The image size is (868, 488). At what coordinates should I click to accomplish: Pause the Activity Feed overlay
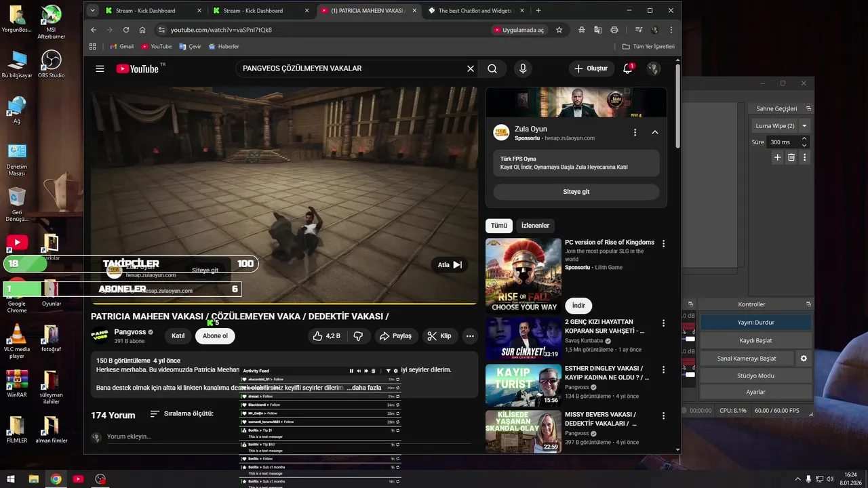tap(351, 371)
